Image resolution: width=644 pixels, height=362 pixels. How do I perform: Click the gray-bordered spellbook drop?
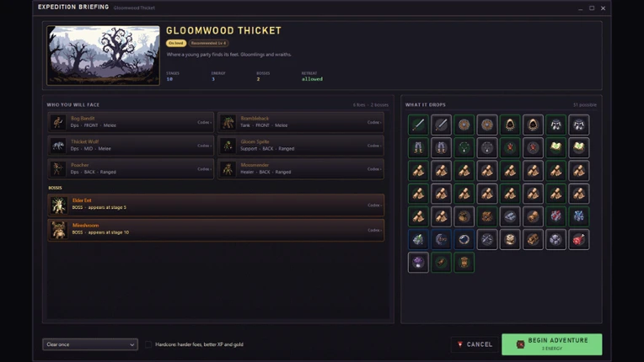coord(579,147)
